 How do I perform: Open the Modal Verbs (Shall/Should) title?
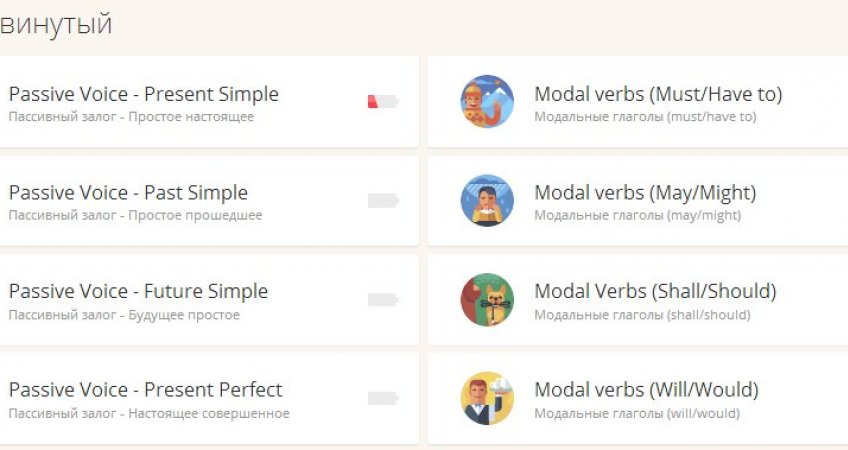click(655, 291)
